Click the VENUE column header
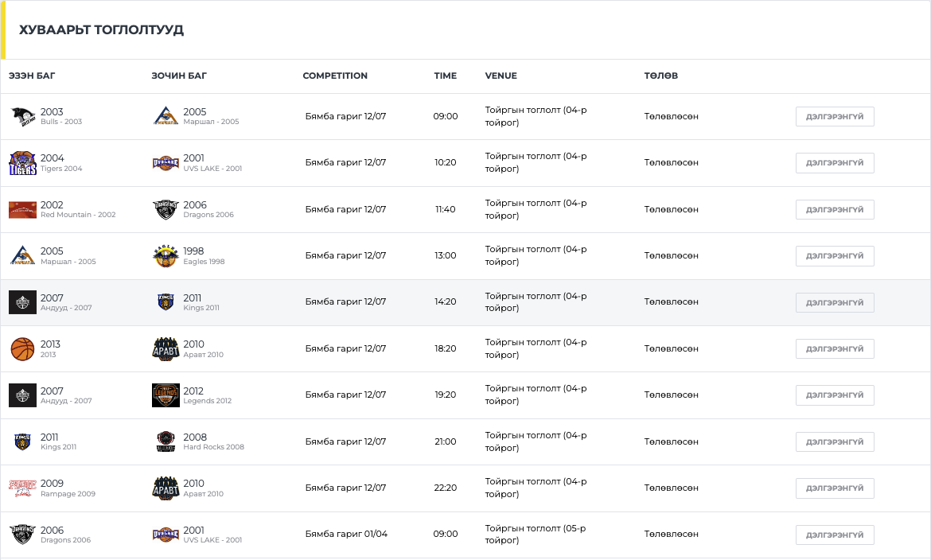 click(x=501, y=76)
